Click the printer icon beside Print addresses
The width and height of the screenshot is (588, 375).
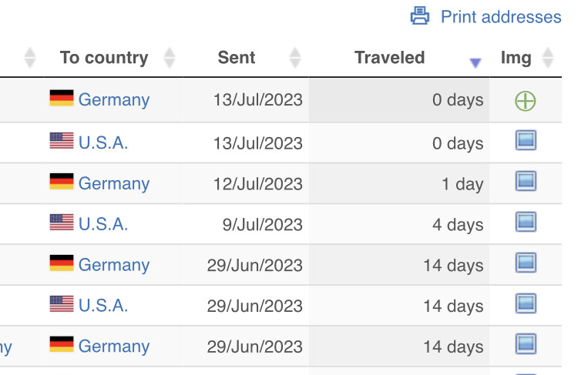coord(420,15)
